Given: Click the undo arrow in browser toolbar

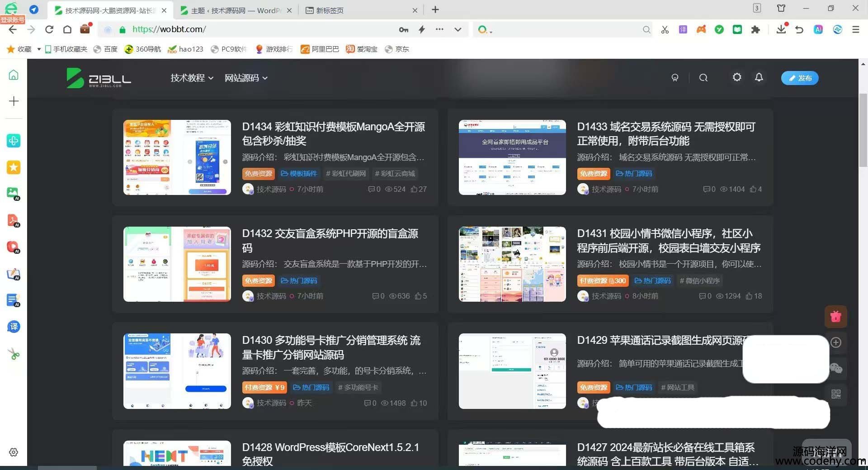Looking at the screenshot, I should click(x=799, y=29).
